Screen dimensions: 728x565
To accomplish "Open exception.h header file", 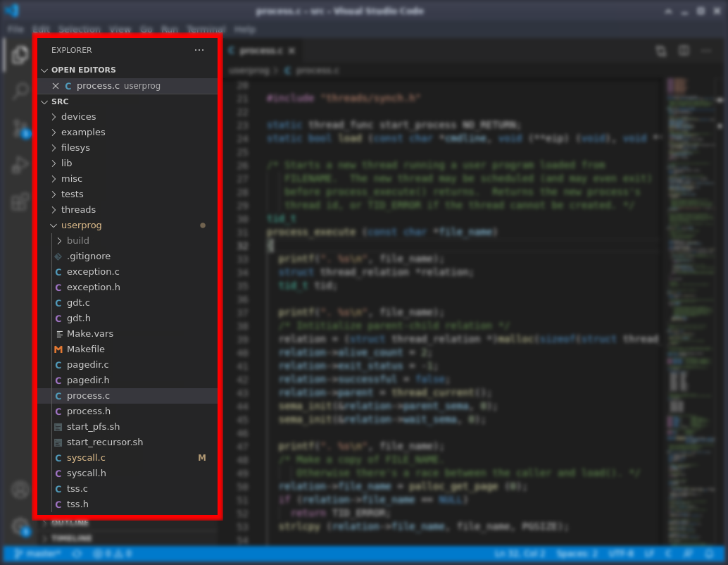I will tap(127, 287).
